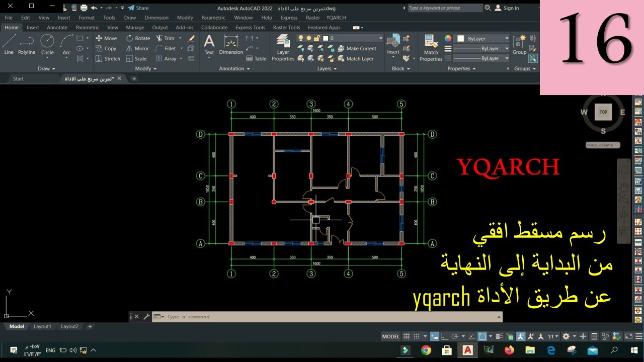The height and width of the screenshot is (362, 644).
Task: Click Make Current layer button
Action: coord(357,49)
